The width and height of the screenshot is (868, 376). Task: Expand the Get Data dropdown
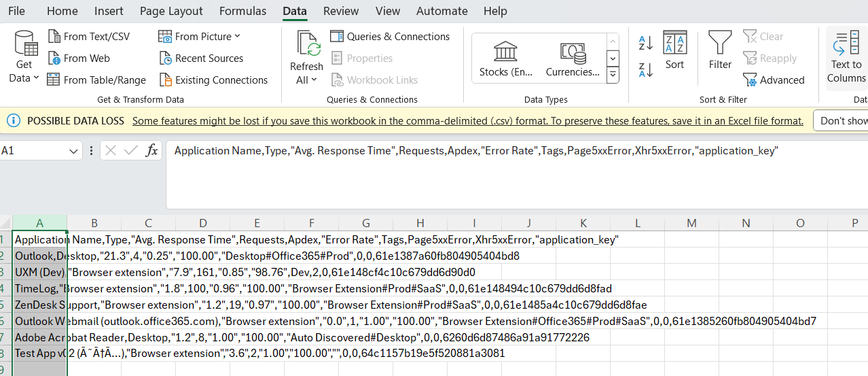click(x=24, y=78)
